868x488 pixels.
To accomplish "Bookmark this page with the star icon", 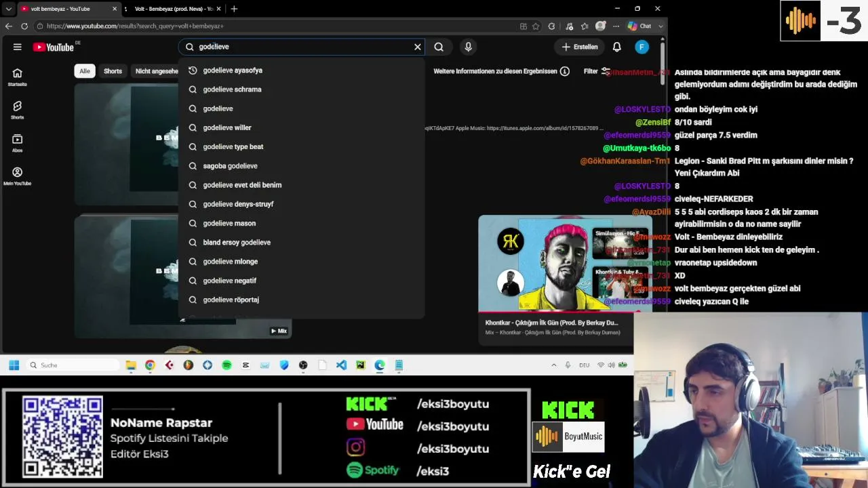I will (536, 26).
